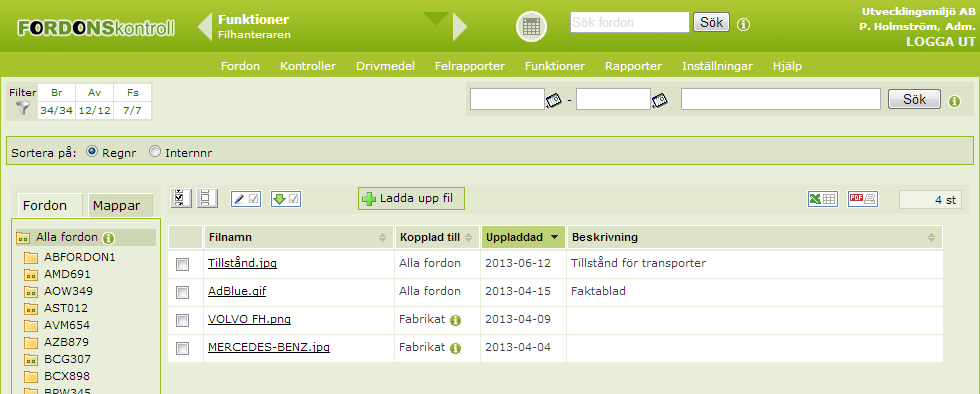Select the Internnr sort radio button

[x=155, y=151]
